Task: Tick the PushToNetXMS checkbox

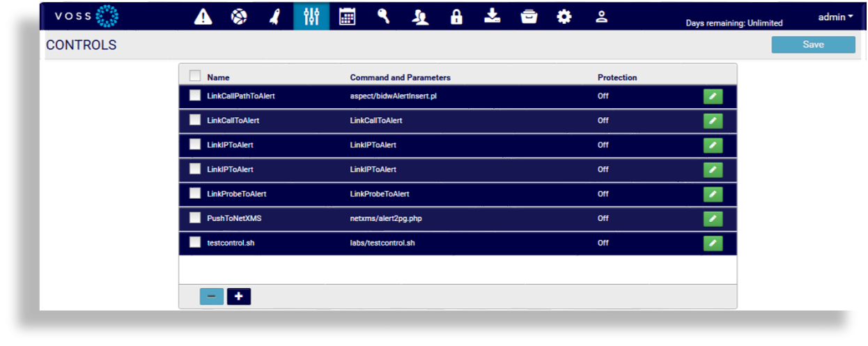Action: [195, 218]
